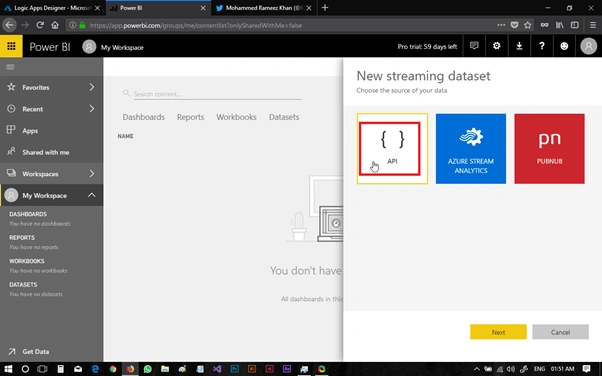Close the Twitter browser tab
This screenshot has height=376, width=602.
click(x=309, y=8)
